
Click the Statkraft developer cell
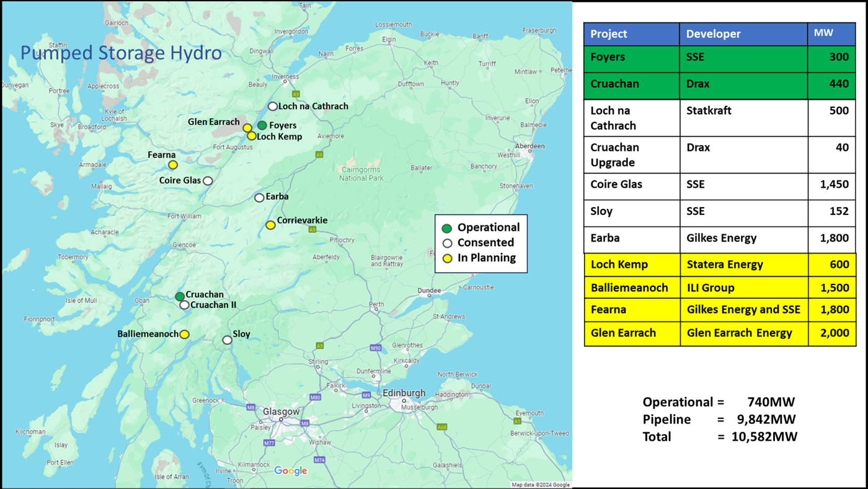(743, 118)
